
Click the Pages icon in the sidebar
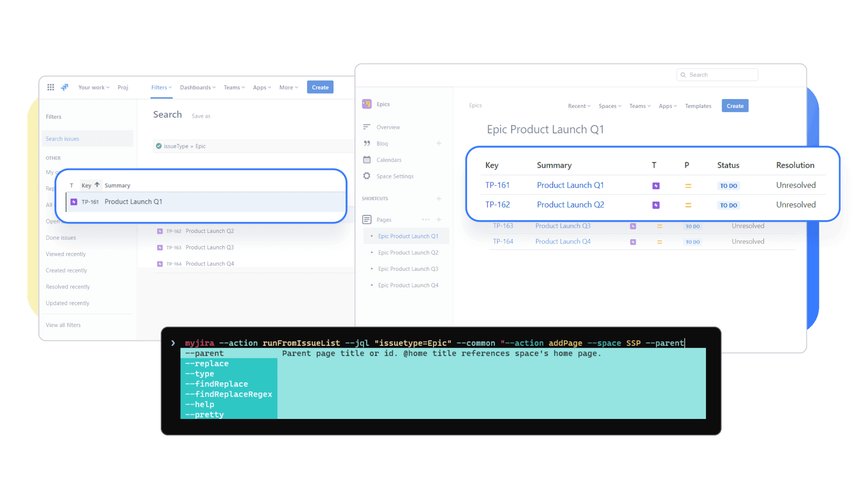[x=367, y=219]
